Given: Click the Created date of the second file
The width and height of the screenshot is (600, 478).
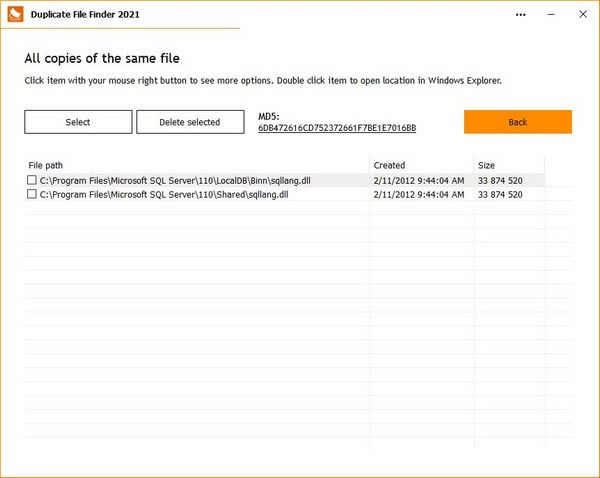Looking at the screenshot, I should point(418,195).
